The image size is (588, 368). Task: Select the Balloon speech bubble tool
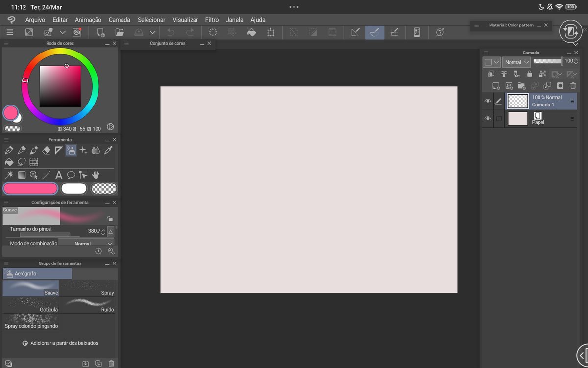tap(71, 175)
